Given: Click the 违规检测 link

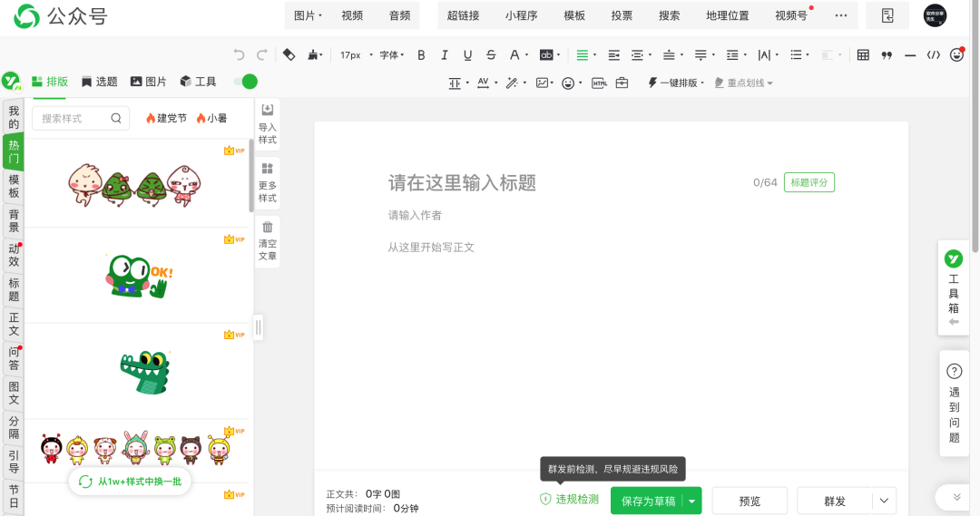Looking at the screenshot, I should [569, 499].
